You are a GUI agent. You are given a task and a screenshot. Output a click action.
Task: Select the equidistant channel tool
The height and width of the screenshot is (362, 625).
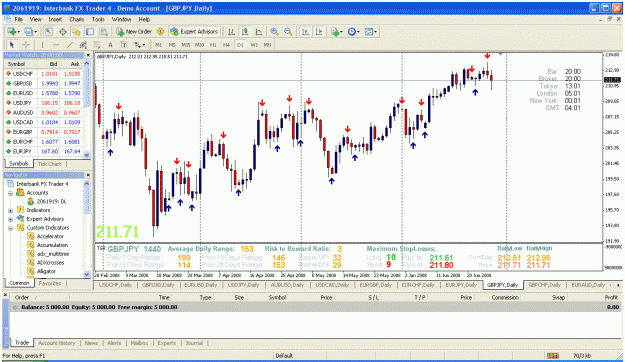pyautogui.click(x=83, y=45)
